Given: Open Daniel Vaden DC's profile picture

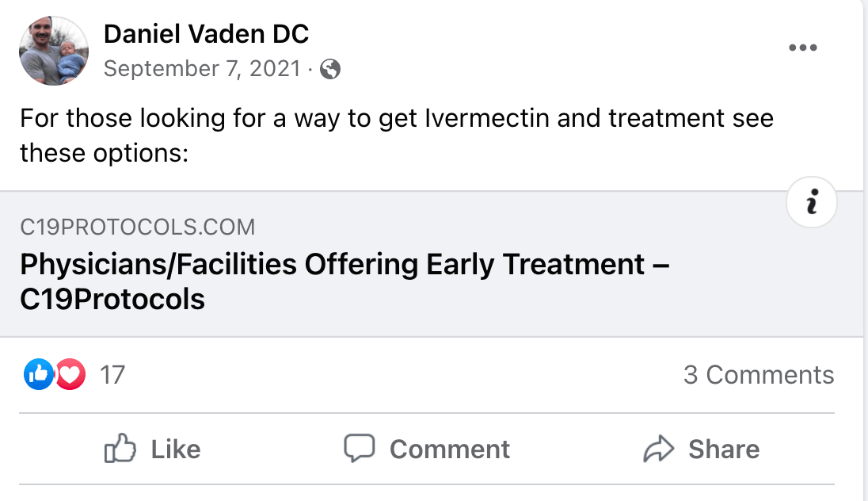Looking at the screenshot, I should coord(54,51).
